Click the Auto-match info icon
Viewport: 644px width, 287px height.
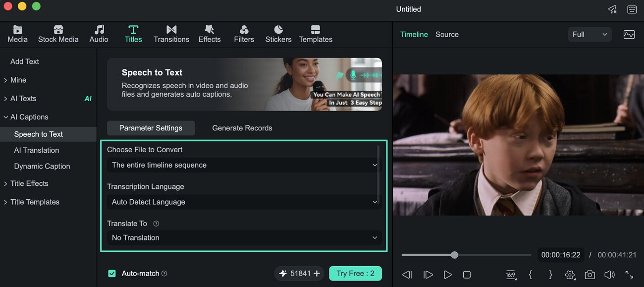(164, 273)
